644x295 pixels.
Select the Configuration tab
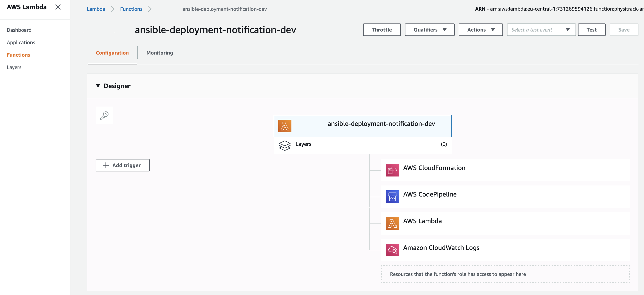tap(112, 53)
